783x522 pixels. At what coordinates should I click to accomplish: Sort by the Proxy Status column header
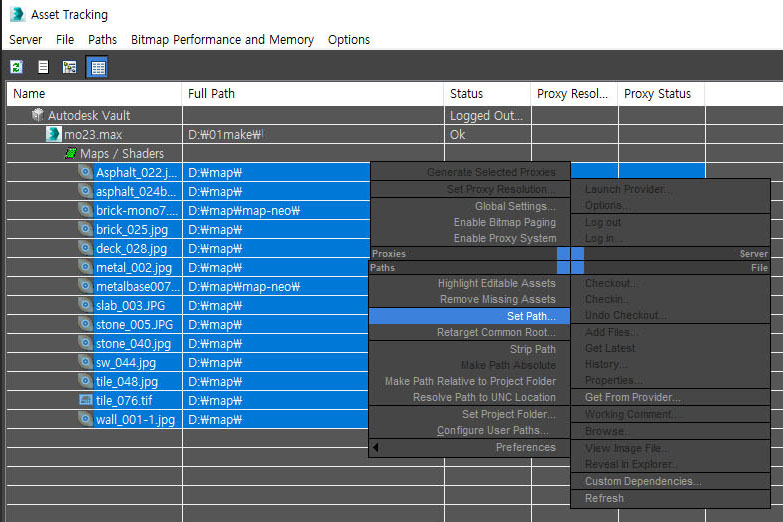662,93
